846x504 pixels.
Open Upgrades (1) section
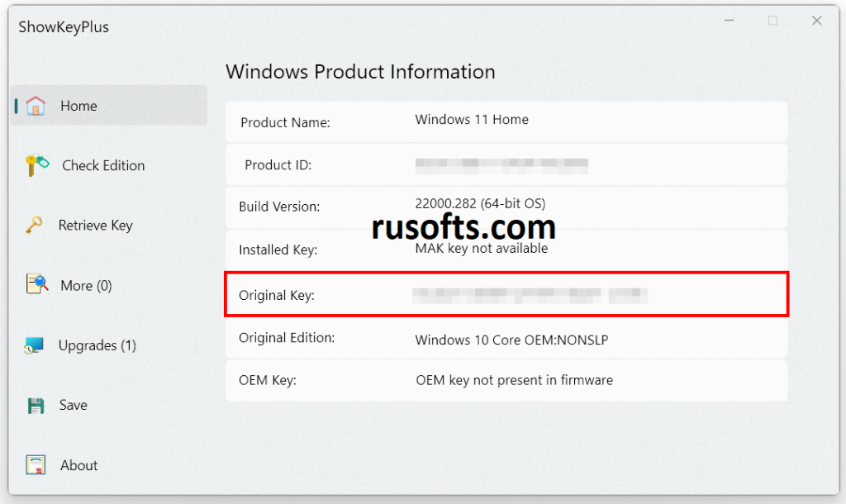(x=97, y=345)
